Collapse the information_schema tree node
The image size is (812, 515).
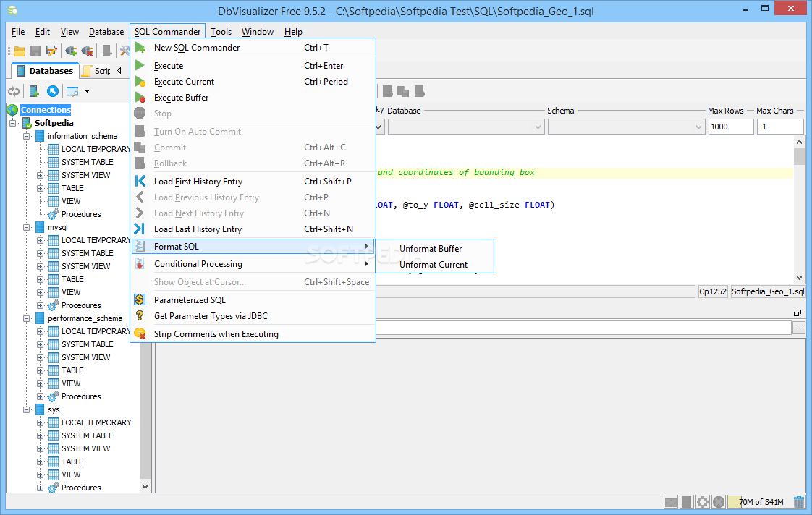point(26,136)
